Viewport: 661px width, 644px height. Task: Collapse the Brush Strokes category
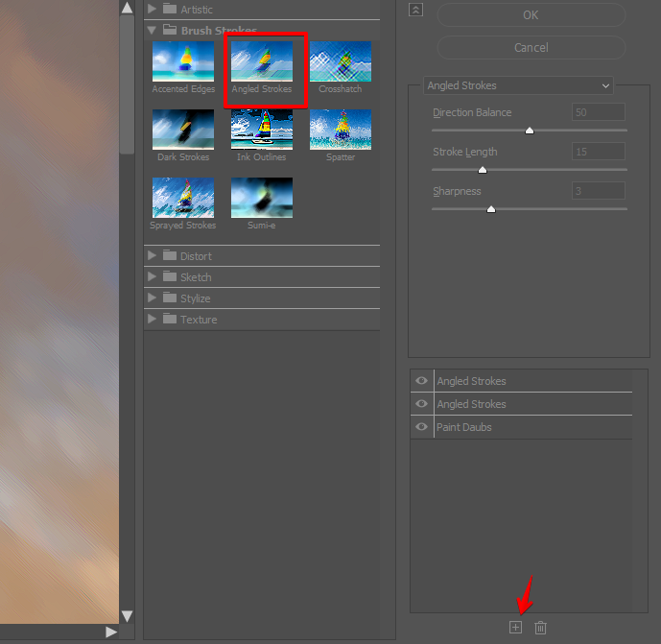pyautogui.click(x=152, y=30)
